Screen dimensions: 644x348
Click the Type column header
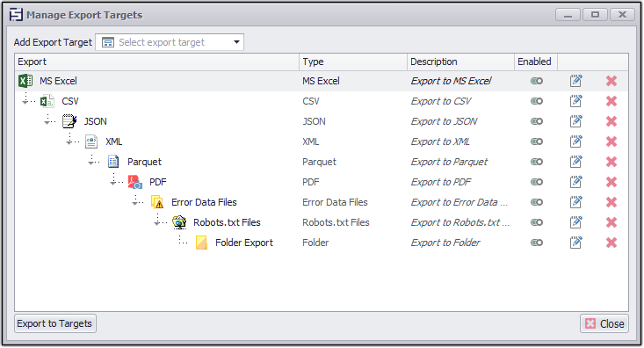353,62
